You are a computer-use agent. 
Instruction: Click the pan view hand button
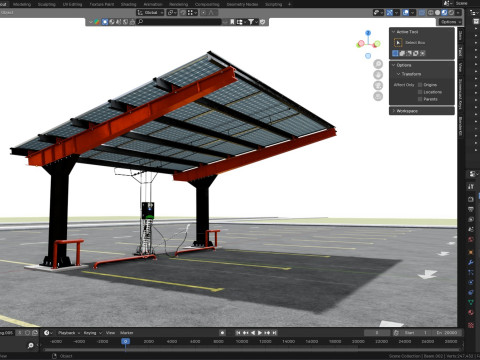click(378, 75)
